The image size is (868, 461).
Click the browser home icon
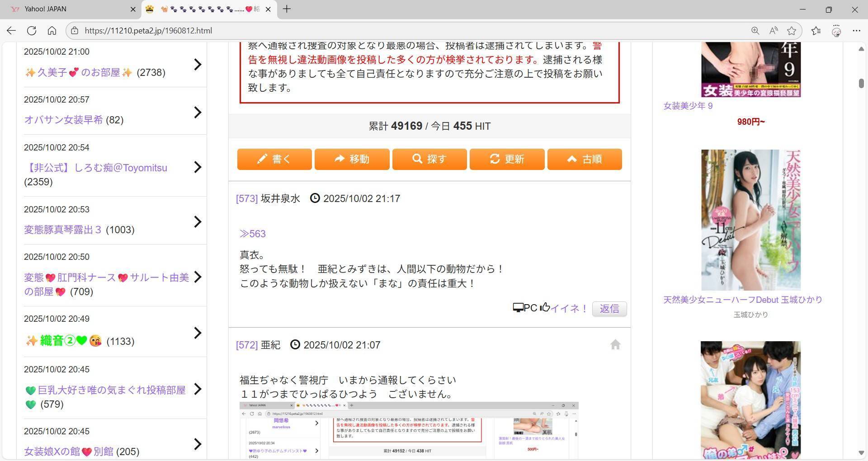click(x=52, y=31)
